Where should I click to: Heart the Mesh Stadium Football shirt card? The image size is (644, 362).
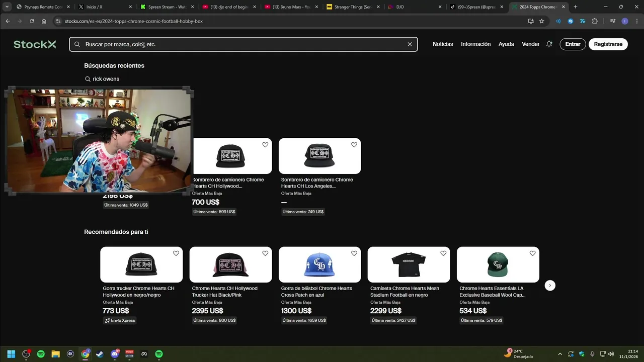coord(443,253)
